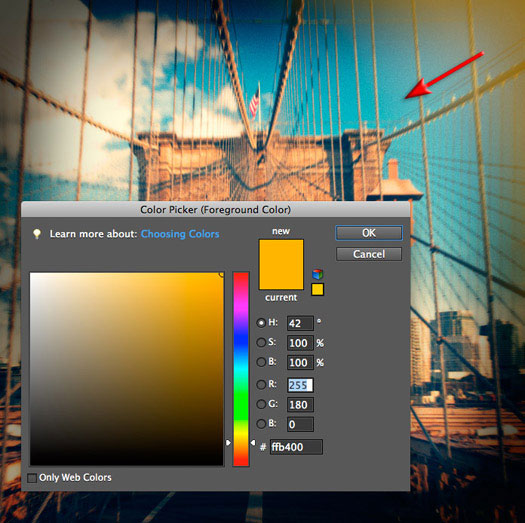Screen dimensions: 525x523
Task: Select the R red radio button
Action: (x=261, y=384)
